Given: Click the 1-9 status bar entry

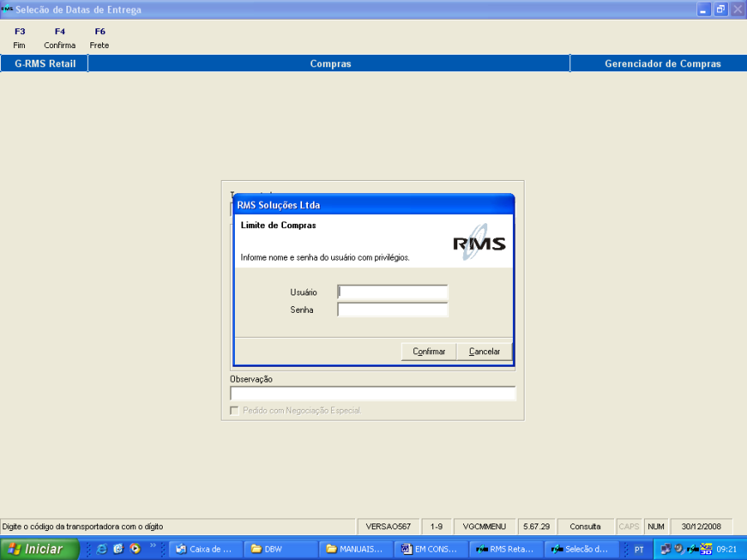Looking at the screenshot, I should coord(437,527).
